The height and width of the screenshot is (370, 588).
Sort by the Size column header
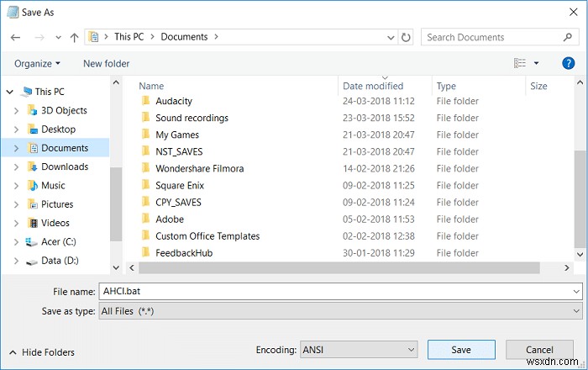coord(538,86)
